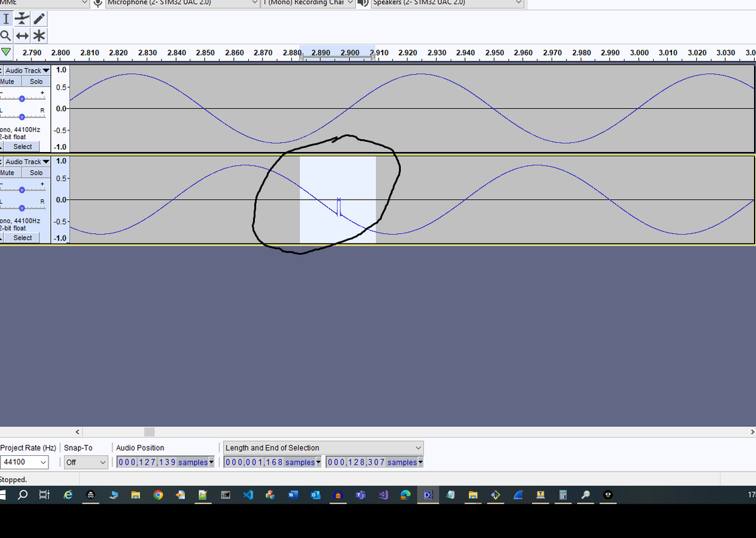Adjust the first track pan slider
The height and width of the screenshot is (538, 756).
pyautogui.click(x=22, y=116)
